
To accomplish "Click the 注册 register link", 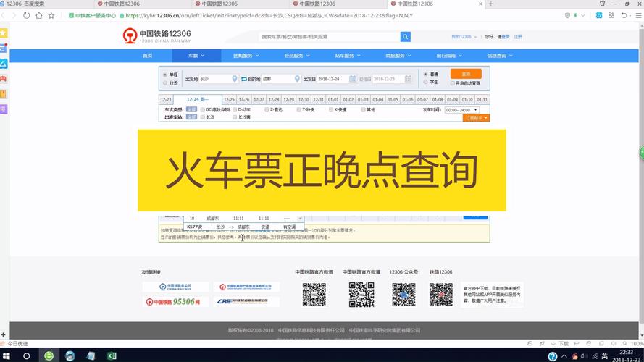I will point(518,37).
